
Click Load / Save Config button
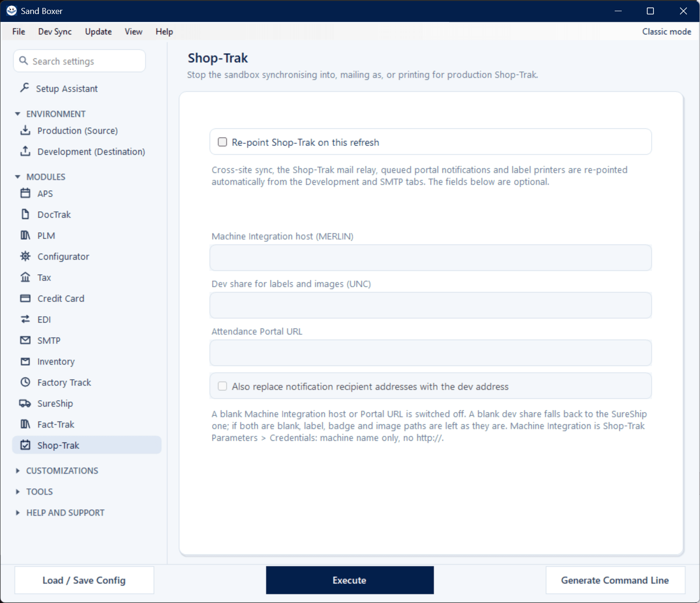pyautogui.click(x=84, y=580)
